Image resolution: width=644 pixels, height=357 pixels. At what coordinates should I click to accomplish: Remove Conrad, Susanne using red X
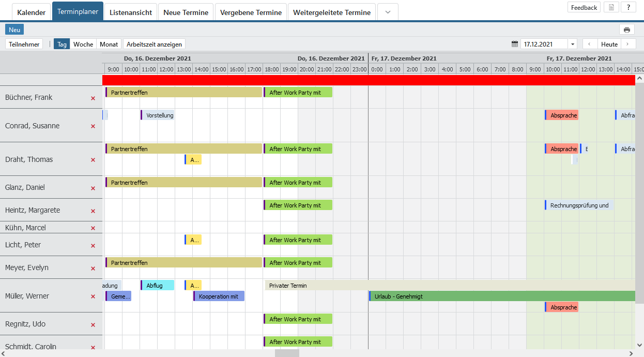click(93, 126)
